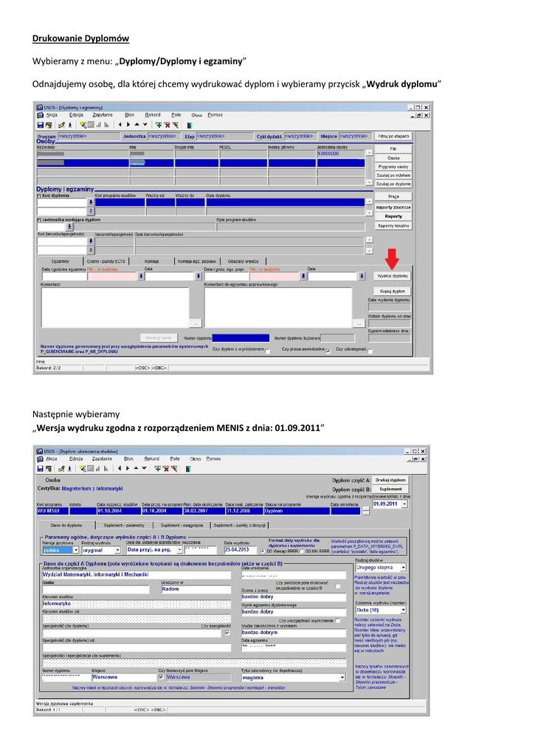Click the red X icon in the Dyplomy i egzaminy toolbar
The image size is (535, 756).
[167, 125]
